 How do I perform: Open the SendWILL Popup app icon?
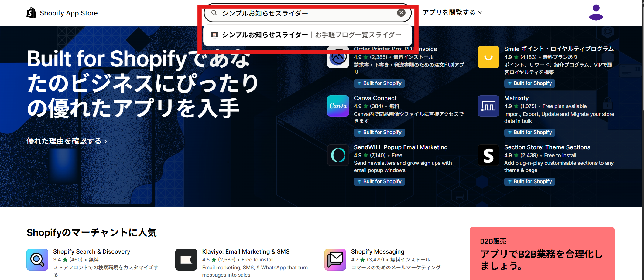[x=338, y=155]
